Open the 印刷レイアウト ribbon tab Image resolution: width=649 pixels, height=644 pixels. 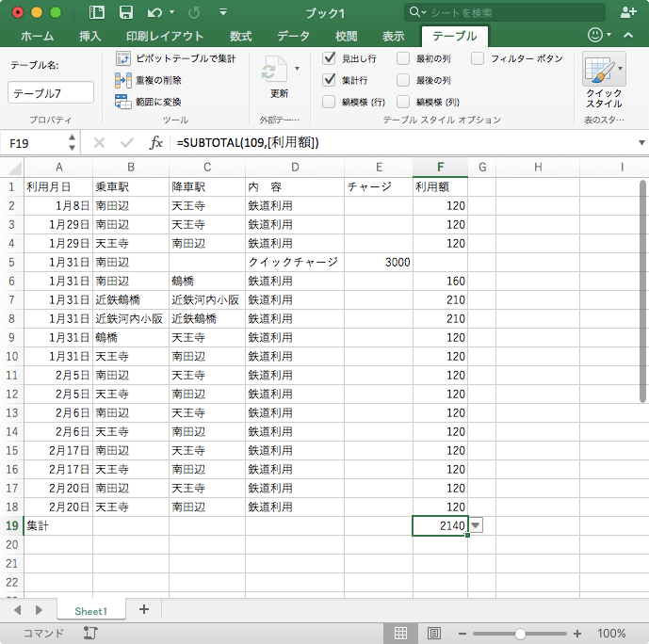pos(165,37)
